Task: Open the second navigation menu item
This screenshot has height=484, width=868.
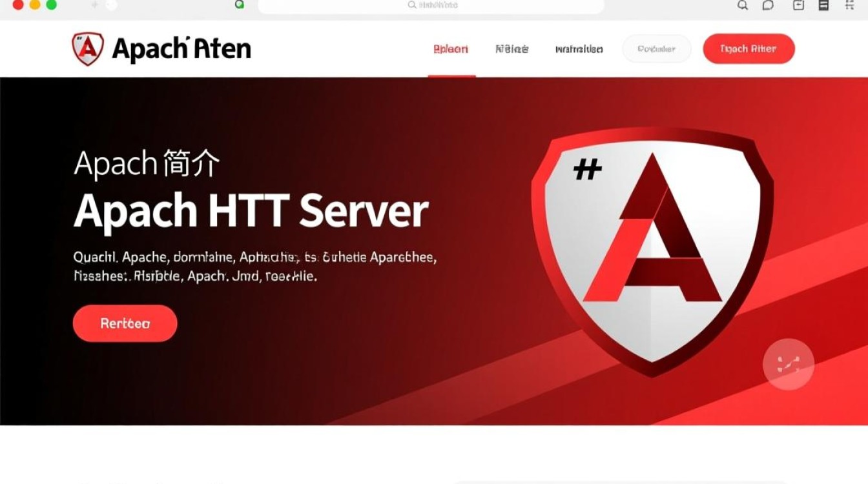Action: 512,49
